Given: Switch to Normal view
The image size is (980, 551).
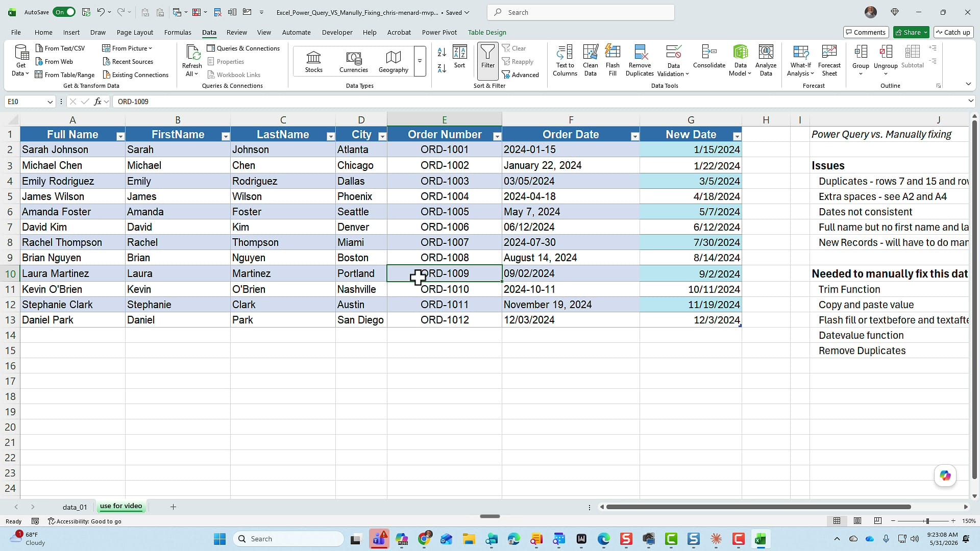Looking at the screenshot, I should click(x=837, y=521).
